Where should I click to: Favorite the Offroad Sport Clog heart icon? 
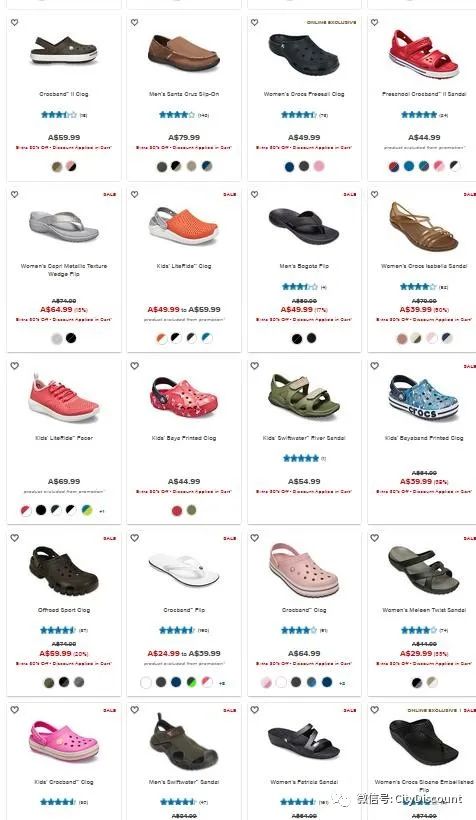(15, 538)
